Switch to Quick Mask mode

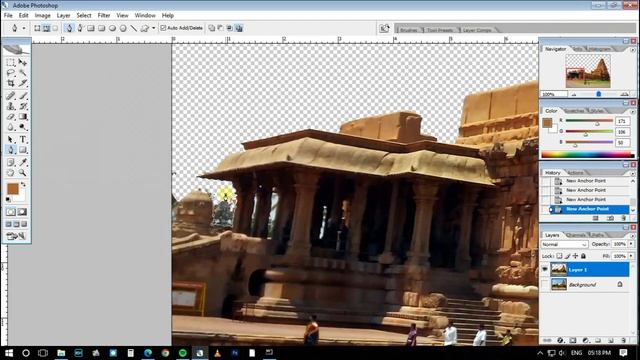coord(22,212)
